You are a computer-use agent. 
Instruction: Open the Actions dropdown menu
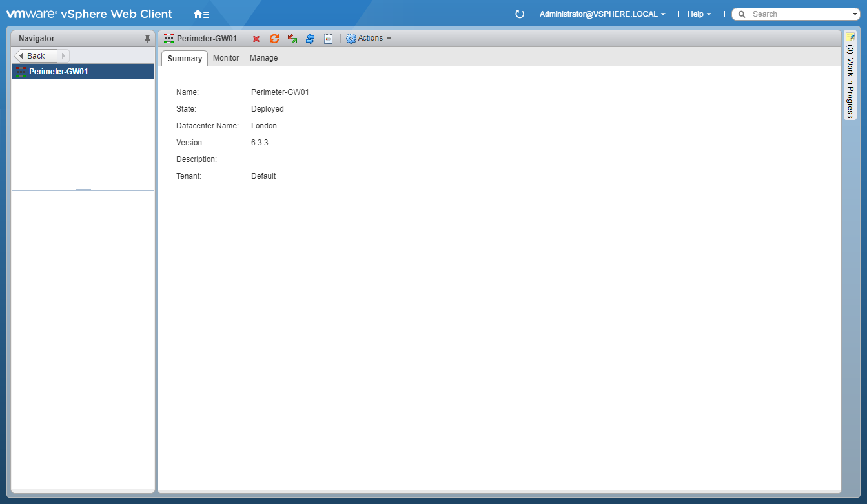pos(369,39)
